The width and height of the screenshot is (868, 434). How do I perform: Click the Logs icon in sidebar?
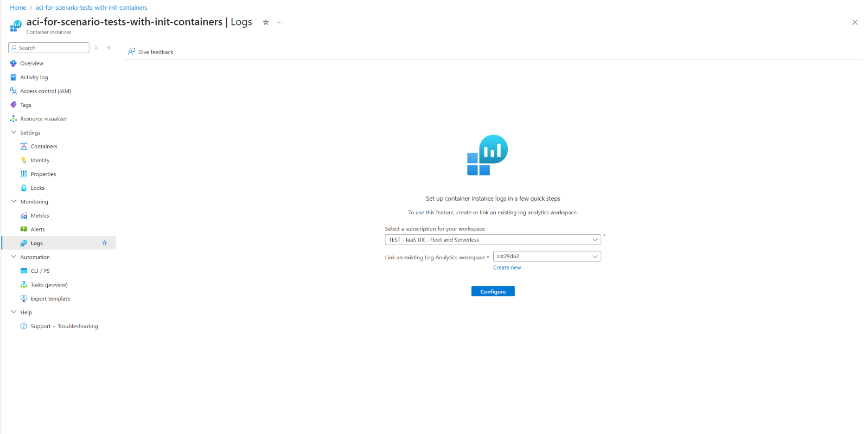point(24,243)
